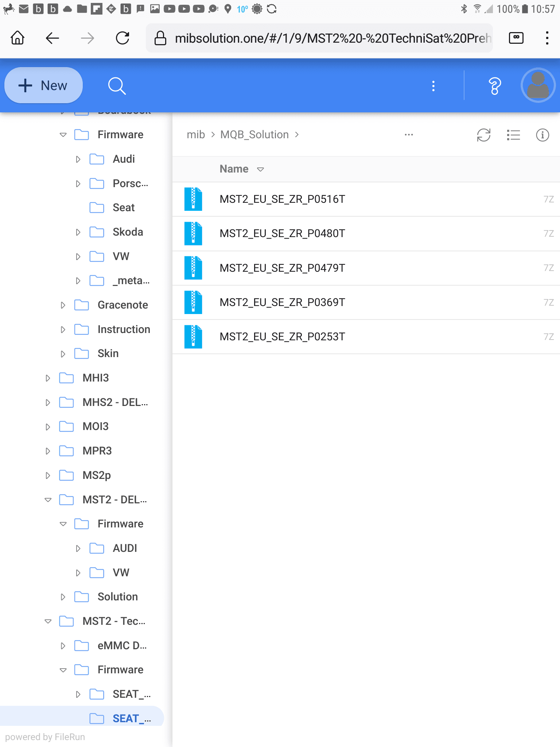Click the refresh folder listing icon
The height and width of the screenshot is (747, 560).
pos(483,135)
